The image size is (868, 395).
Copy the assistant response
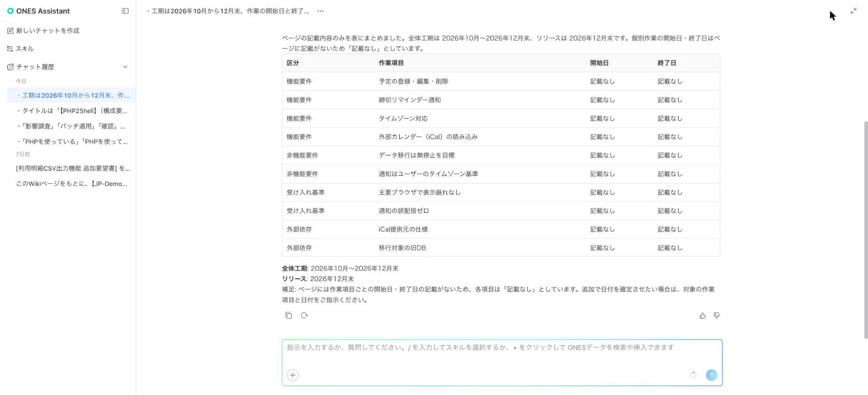tap(288, 315)
